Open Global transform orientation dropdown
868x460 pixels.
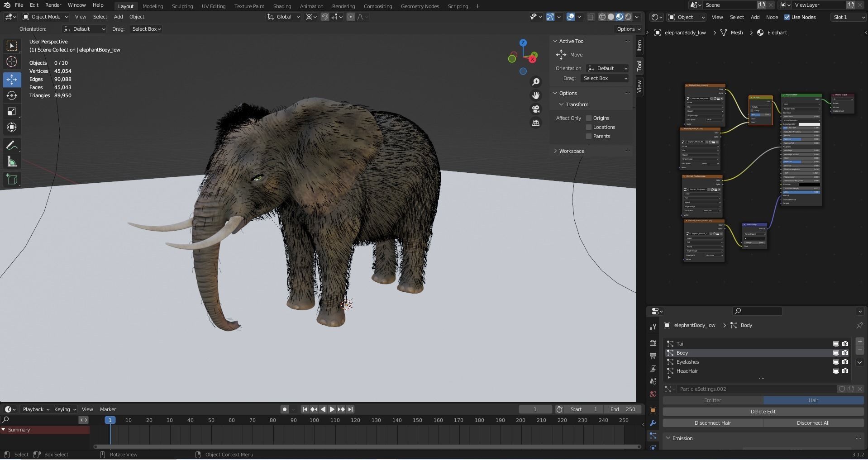[x=284, y=17]
